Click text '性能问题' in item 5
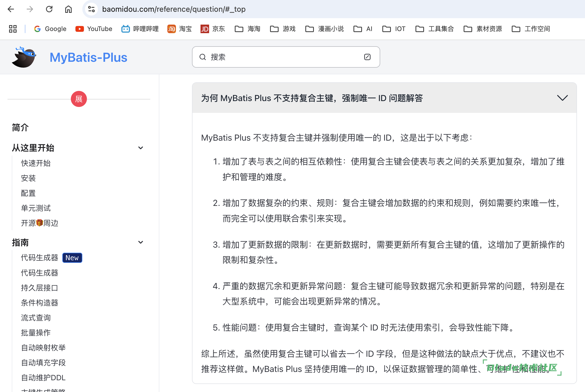 (240, 328)
